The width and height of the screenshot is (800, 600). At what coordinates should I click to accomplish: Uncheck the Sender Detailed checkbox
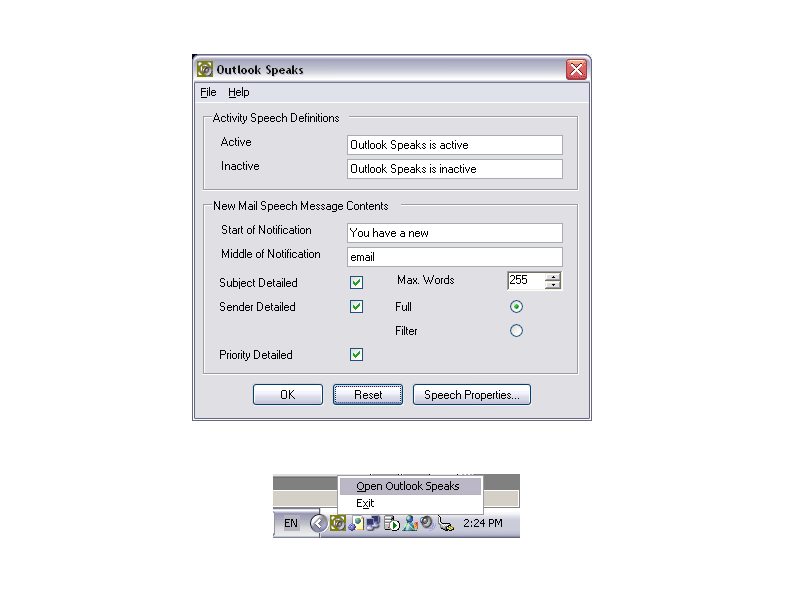coord(357,307)
